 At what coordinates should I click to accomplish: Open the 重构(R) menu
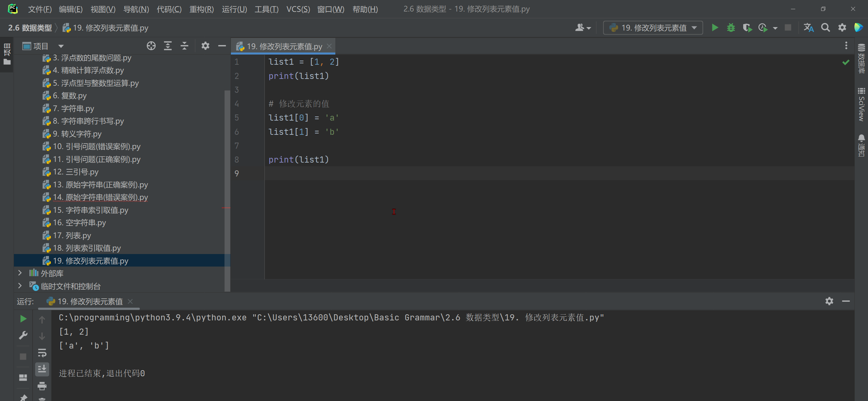(201, 9)
